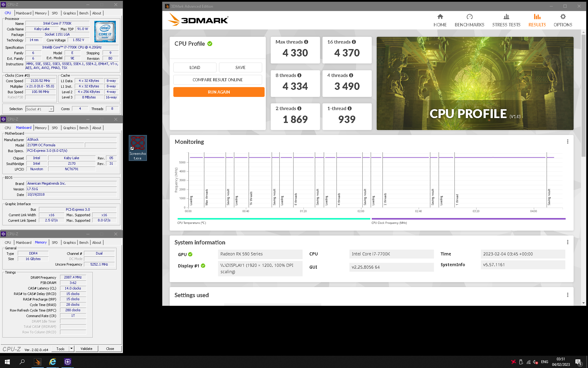Click COMPARE RESULT ONLINE button
This screenshot has height=368, width=588.
(217, 80)
